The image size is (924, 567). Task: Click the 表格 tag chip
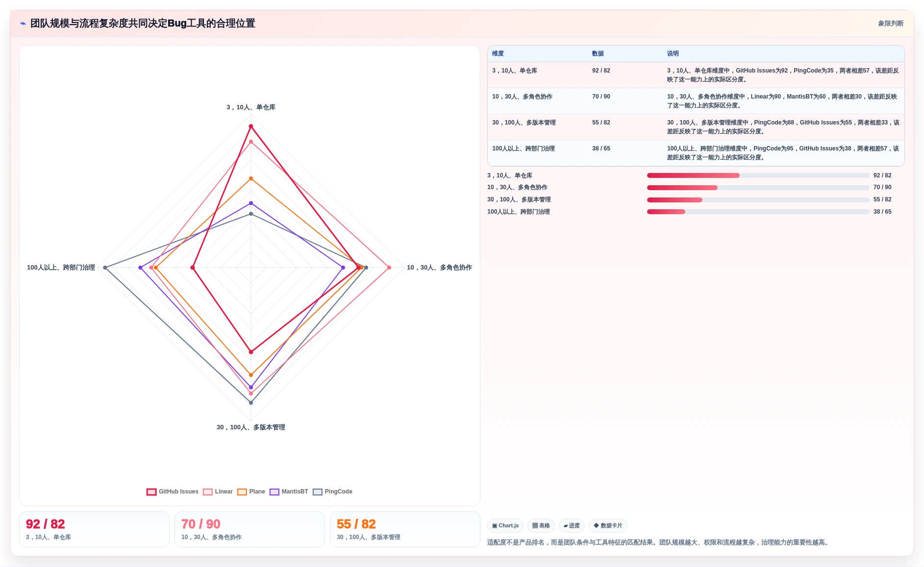pyautogui.click(x=541, y=525)
